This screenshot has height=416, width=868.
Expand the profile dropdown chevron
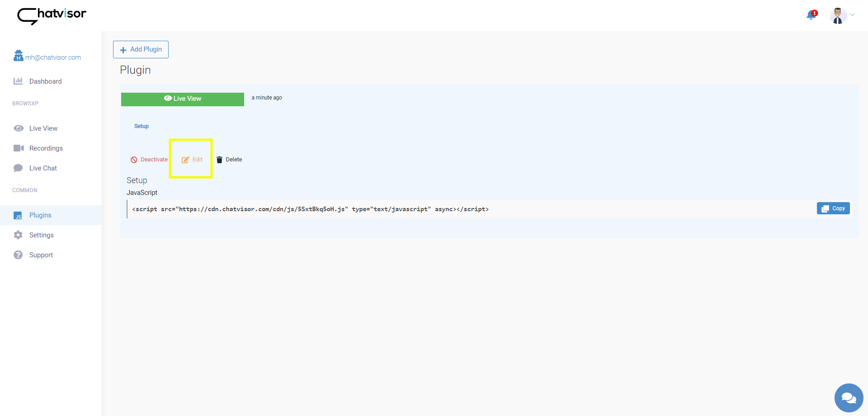[853, 14]
